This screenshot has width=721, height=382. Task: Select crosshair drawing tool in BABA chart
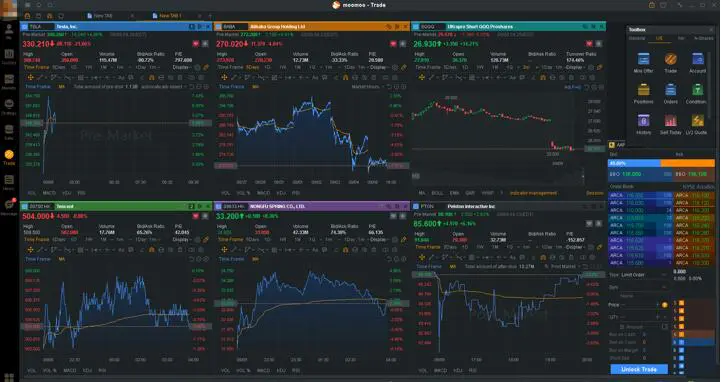[224, 78]
